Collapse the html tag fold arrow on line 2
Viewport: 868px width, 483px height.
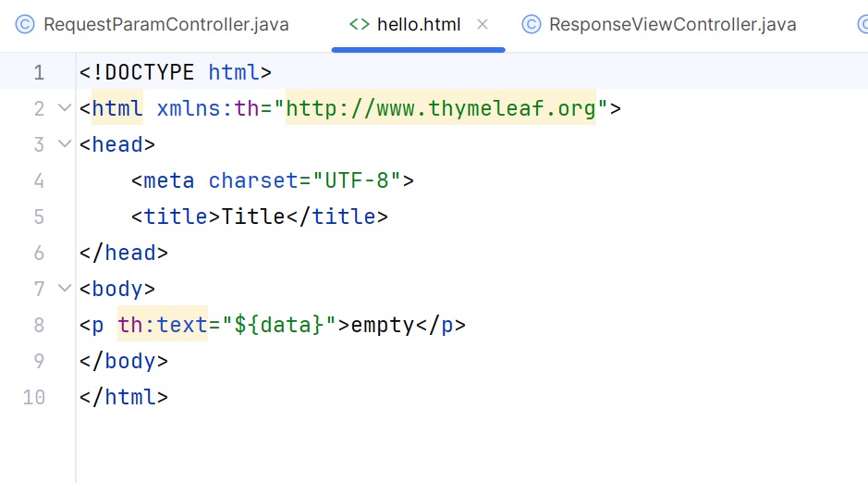(x=65, y=107)
